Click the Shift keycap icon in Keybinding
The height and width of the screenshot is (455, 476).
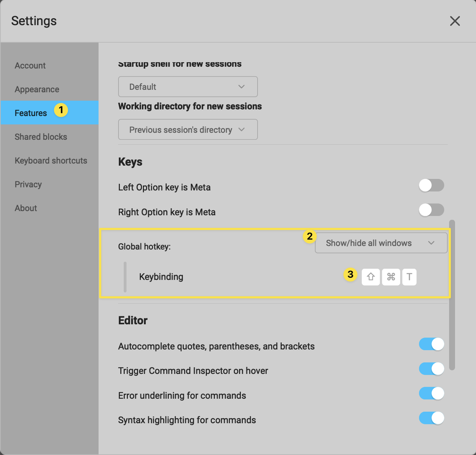pos(370,277)
